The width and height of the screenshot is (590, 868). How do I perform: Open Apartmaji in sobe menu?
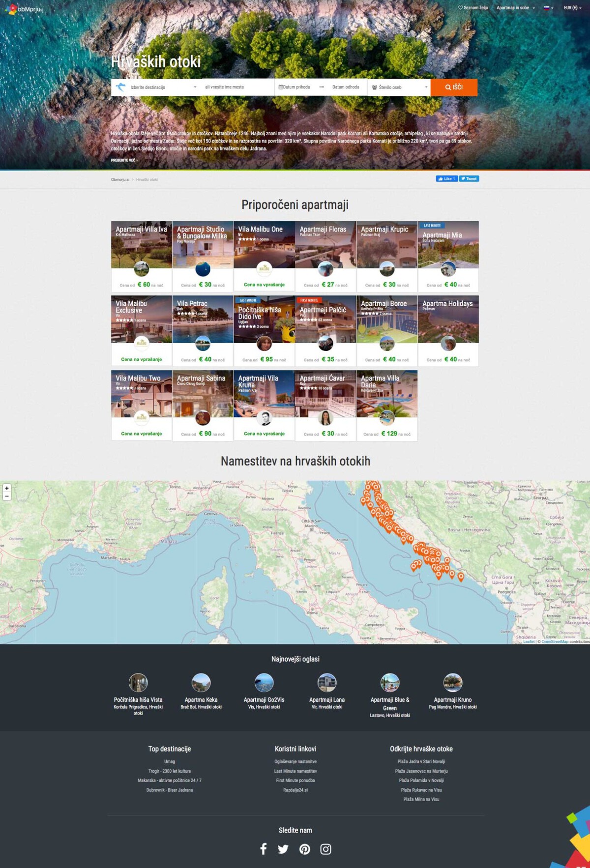(515, 8)
